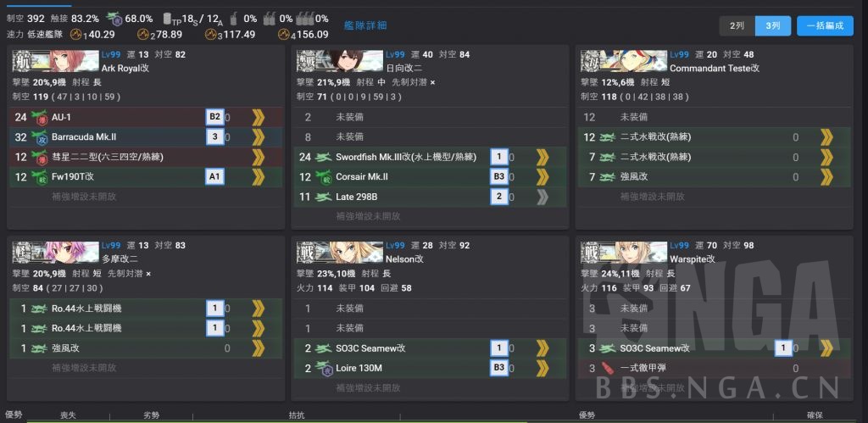Click the gray proficiency chevron on Late 298B
This screenshot has width=868, height=423.
point(542,197)
